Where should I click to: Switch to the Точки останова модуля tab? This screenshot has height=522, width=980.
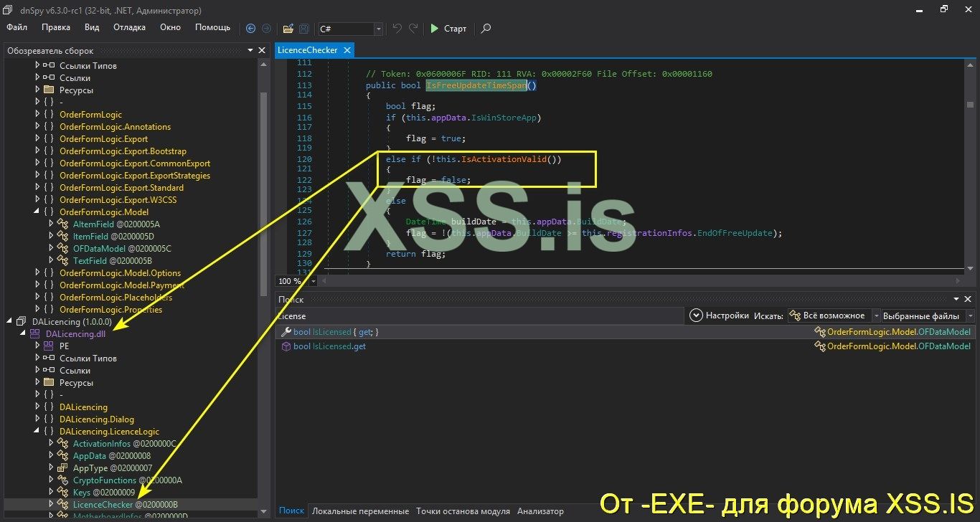(463, 511)
